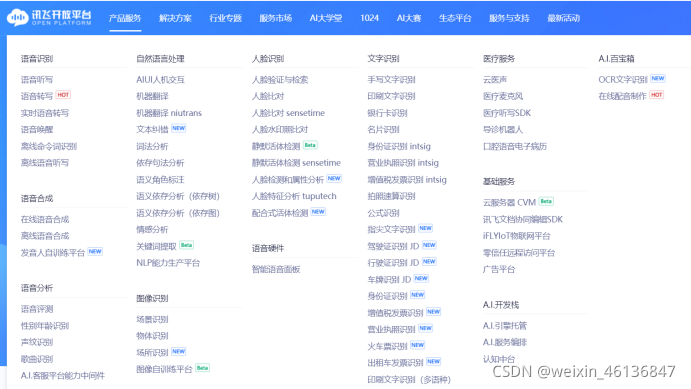Screen dimensions: 691x389
Task: Open the 最新活动 menu item
Action: pyautogui.click(x=563, y=18)
